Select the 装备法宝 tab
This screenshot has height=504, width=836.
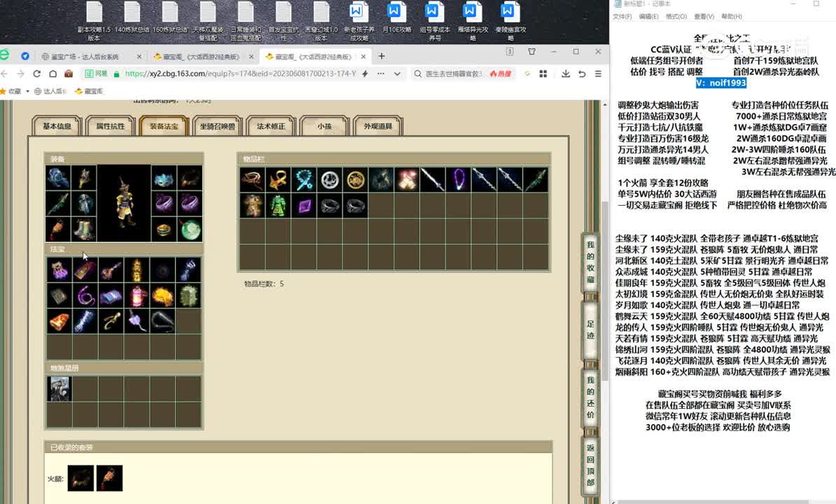pyautogui.click(x=165, y=126)
